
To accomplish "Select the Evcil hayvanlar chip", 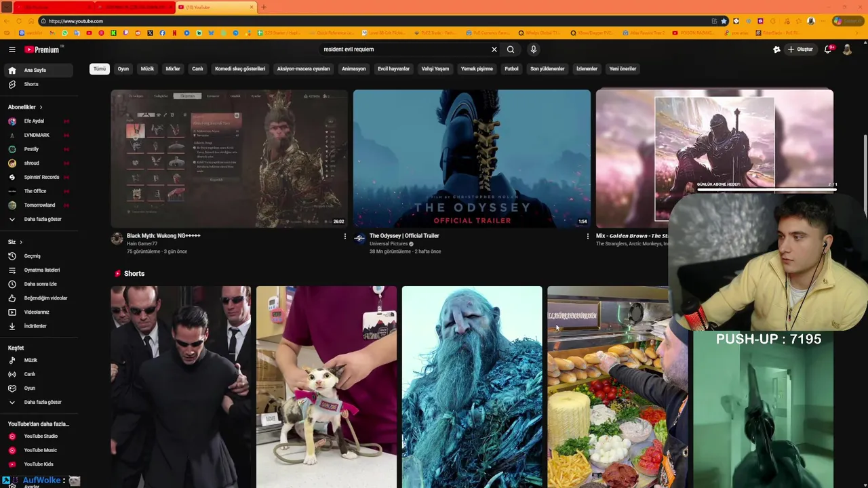I will [x=394, y=68].
